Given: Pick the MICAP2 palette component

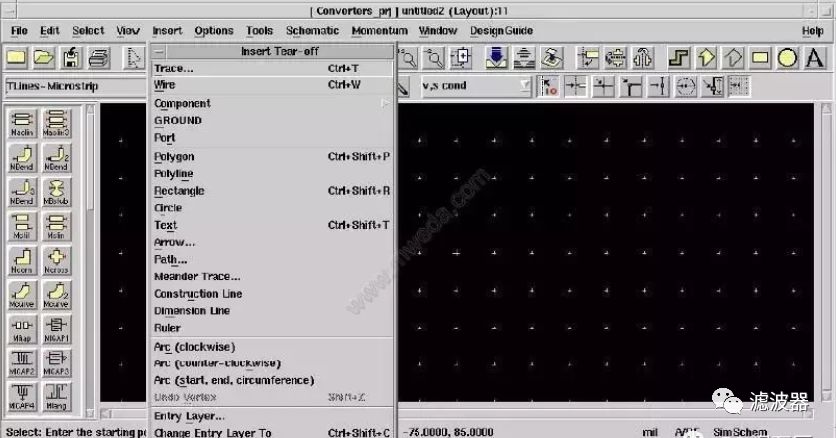Looking at the screenshot, I should tap(22, 363).
